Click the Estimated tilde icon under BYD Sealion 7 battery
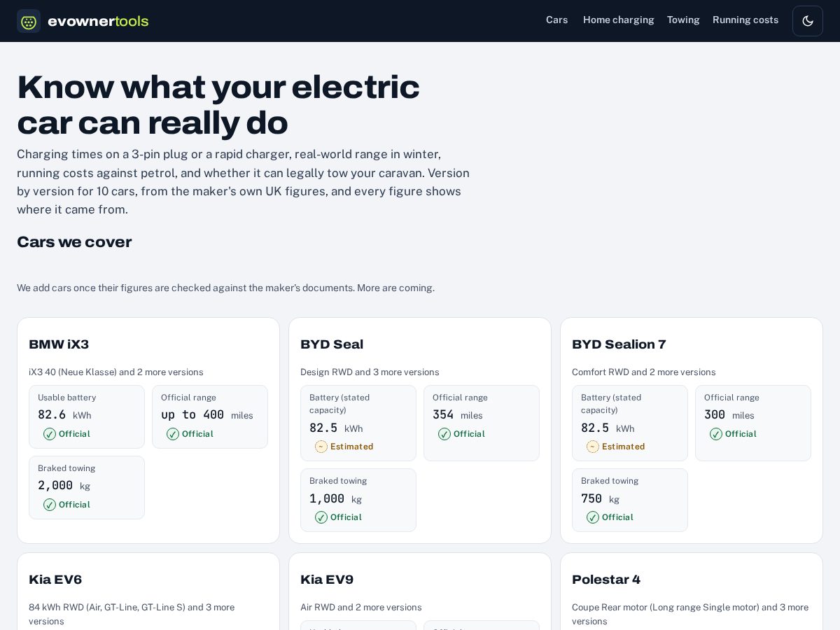 (593, 447)
